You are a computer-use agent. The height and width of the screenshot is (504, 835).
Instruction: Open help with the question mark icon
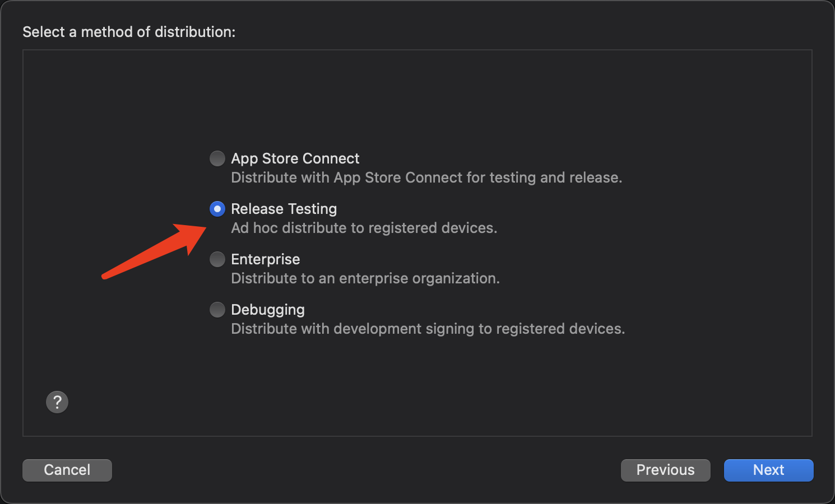57,402
